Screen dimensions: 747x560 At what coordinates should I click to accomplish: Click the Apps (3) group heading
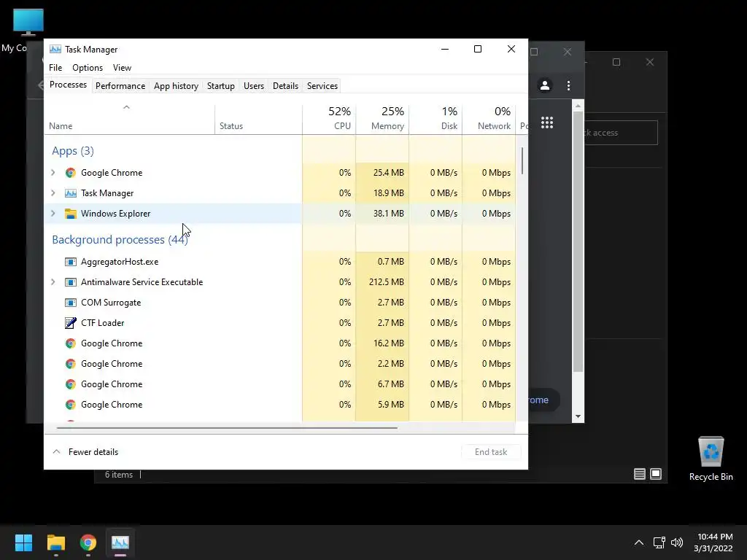click(72, 151)
